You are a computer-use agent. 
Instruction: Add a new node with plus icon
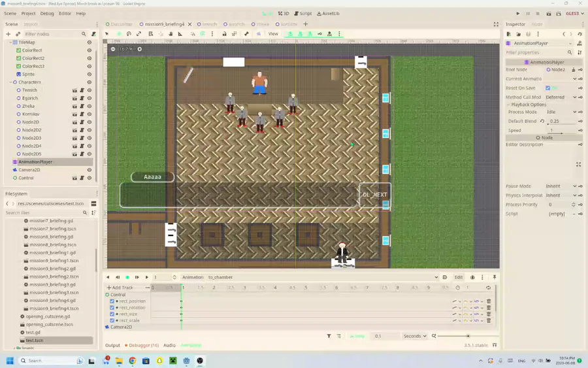8,34
